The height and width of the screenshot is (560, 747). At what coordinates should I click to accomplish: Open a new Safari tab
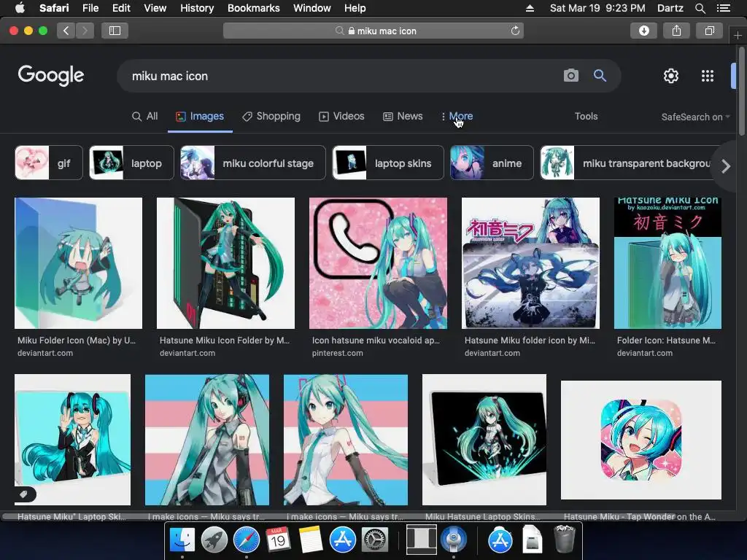click(738, 35)
